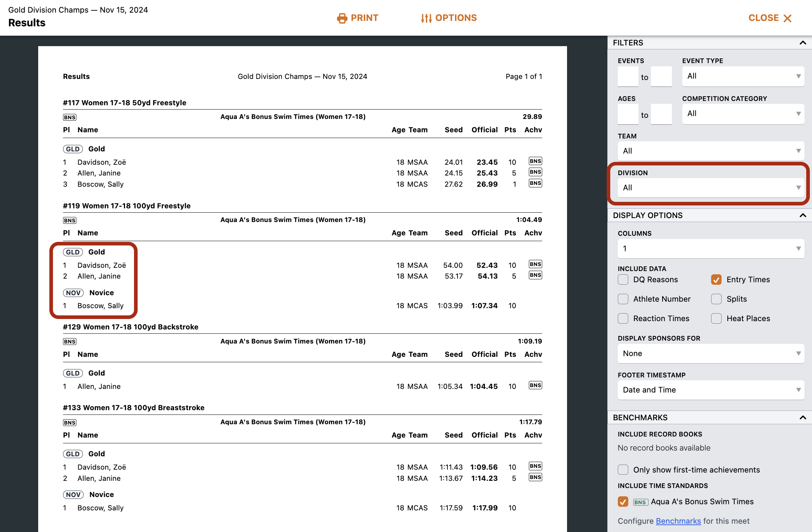This screenshot has width=812, height=532.
Task: Open the Competition Category dropdown
Action: pos(743,114)
